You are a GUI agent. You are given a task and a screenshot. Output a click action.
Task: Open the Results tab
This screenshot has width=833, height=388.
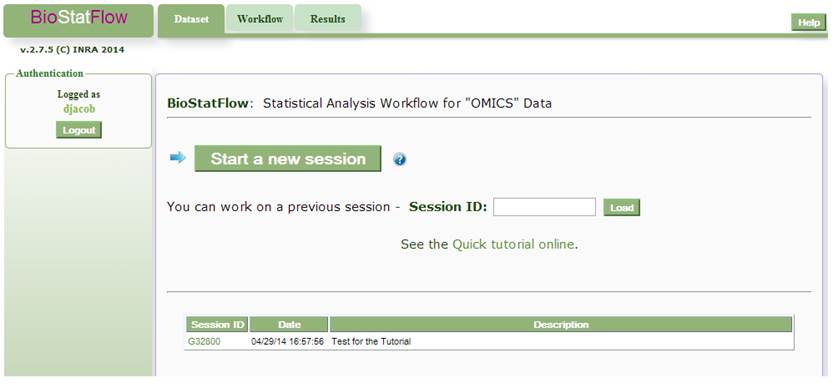point(328,19)
